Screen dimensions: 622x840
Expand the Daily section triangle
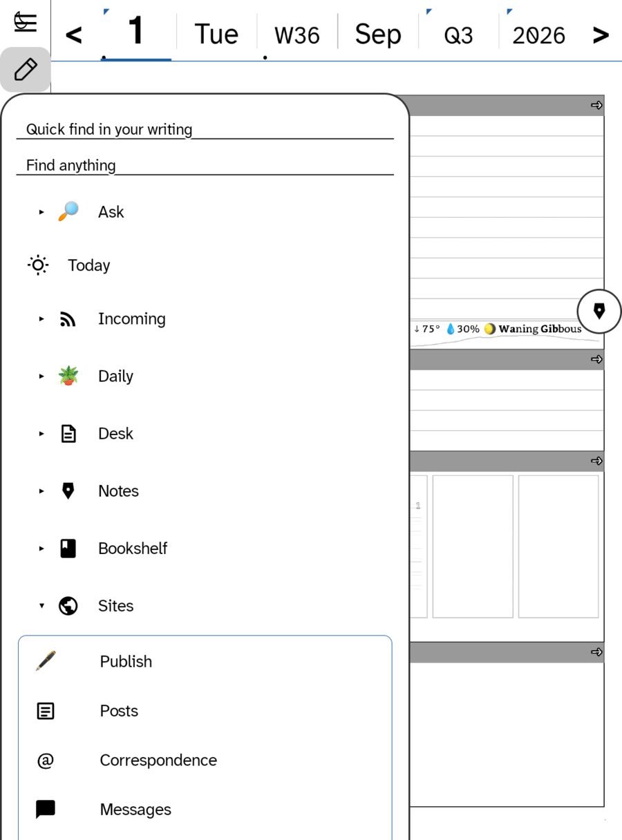click(41, 376)
